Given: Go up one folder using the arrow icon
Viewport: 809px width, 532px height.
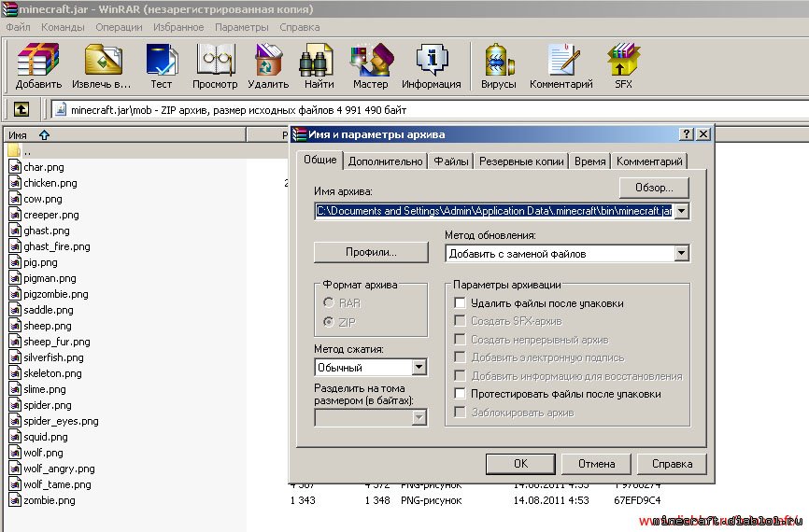Looking at the screenshot, I should coord(21,109).
